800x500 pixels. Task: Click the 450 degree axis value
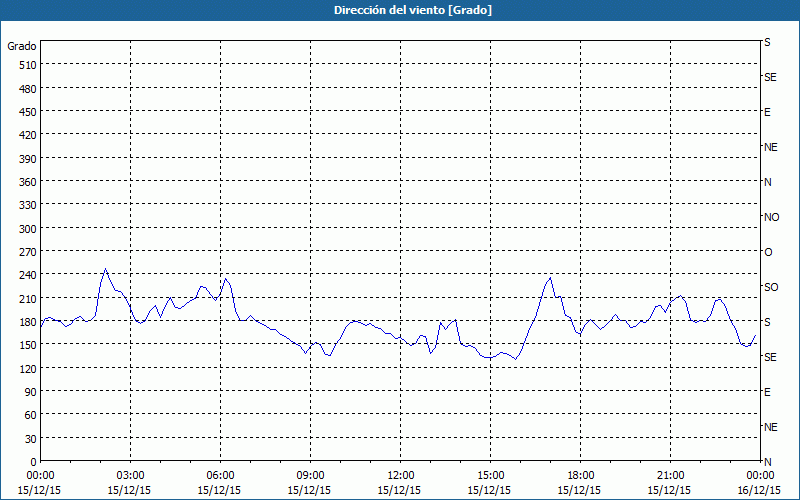[29, 112]
